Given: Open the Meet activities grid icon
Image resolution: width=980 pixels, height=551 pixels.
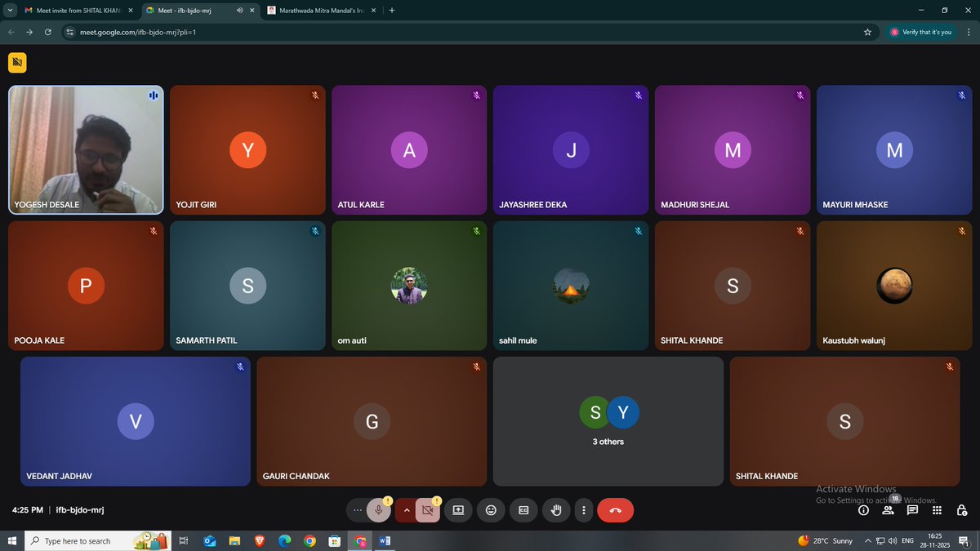Looking at the screenshot, I should tap(938, 510).
